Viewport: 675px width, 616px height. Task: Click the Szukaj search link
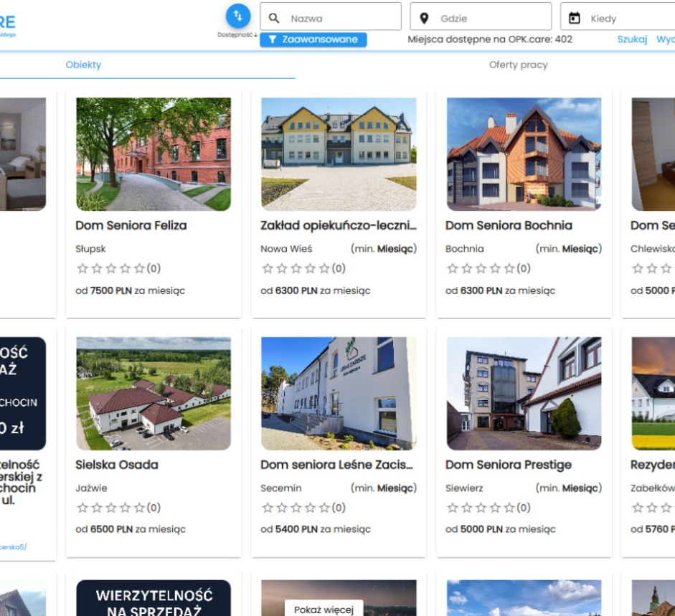point(632,39)
